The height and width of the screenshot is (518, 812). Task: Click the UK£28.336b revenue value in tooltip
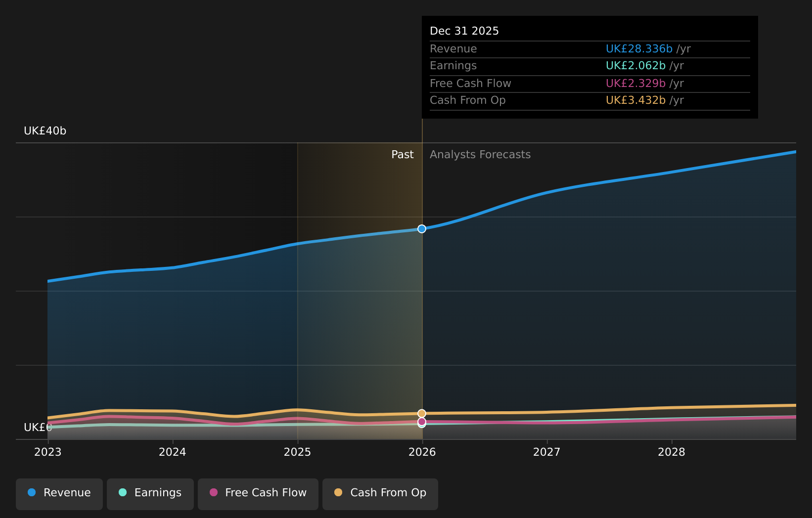[639, 49]
